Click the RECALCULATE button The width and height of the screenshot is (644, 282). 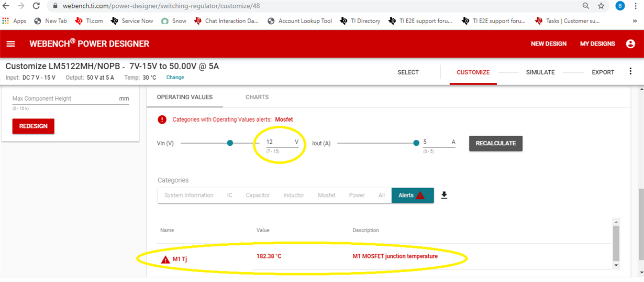pos(495,143)
